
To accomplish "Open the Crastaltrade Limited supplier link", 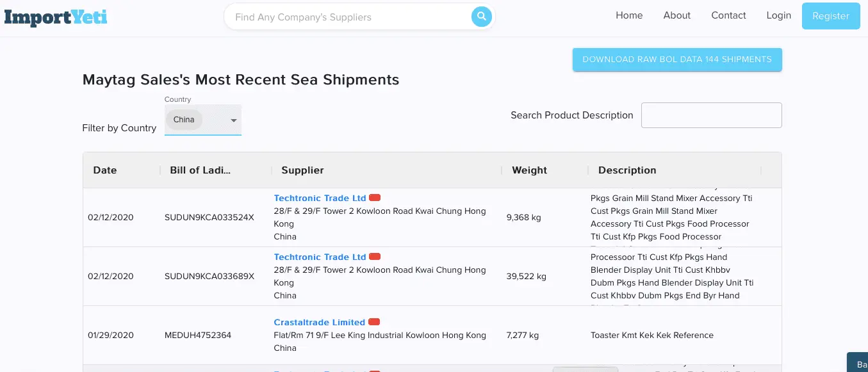I will pyautogui.click(x=319, y=322).
